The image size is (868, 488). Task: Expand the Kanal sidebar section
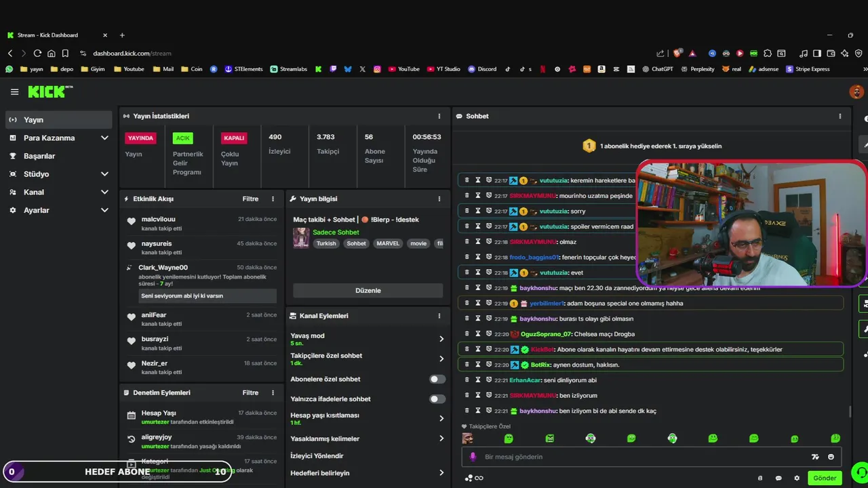(104, 192)
